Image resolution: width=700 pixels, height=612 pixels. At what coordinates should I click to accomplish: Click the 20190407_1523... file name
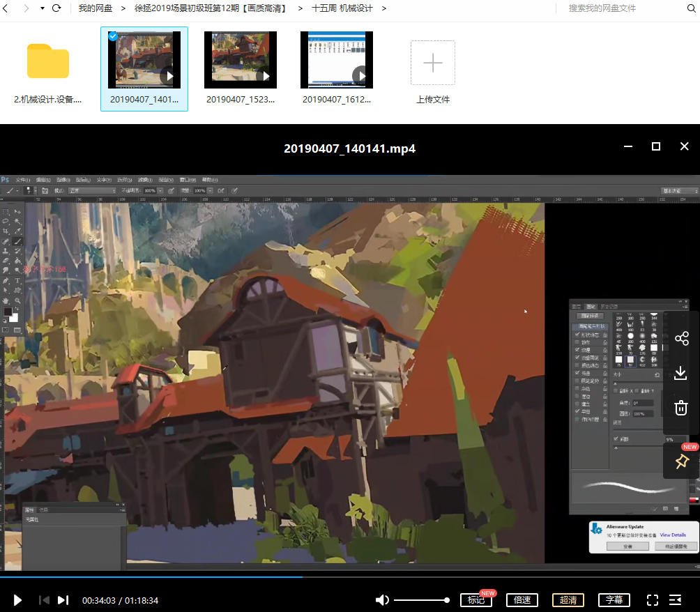241,100
